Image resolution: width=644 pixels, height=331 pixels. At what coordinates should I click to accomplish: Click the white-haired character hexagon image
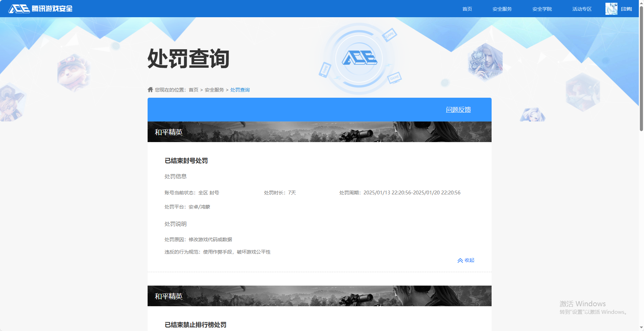[x=485, y=62]
